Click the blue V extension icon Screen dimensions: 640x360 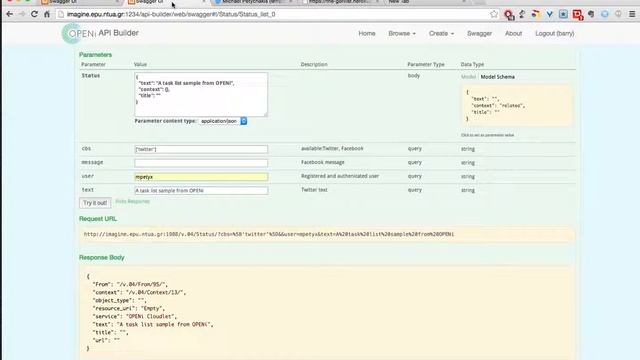(x=549, y=14)
